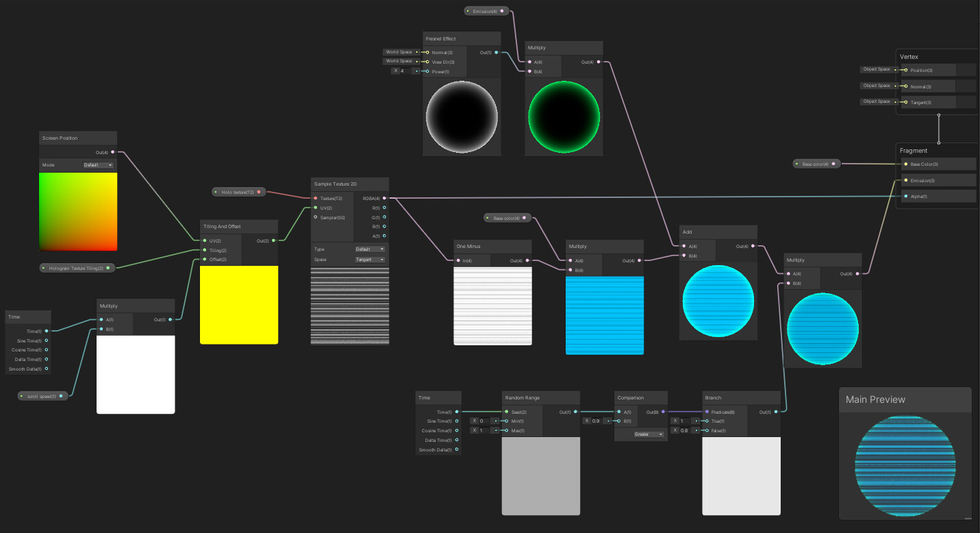This screenshot has height=533, width=980.
Task: Click the RGBA(4) output port on Sample Texture 2D
Action: pyautogui.click(x=384, y=198)
